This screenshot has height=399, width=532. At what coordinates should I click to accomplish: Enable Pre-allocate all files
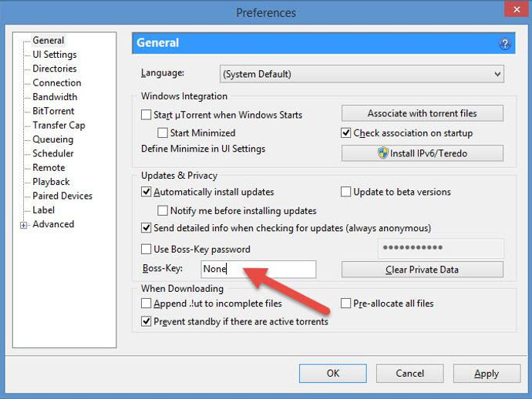pos(345,303)
